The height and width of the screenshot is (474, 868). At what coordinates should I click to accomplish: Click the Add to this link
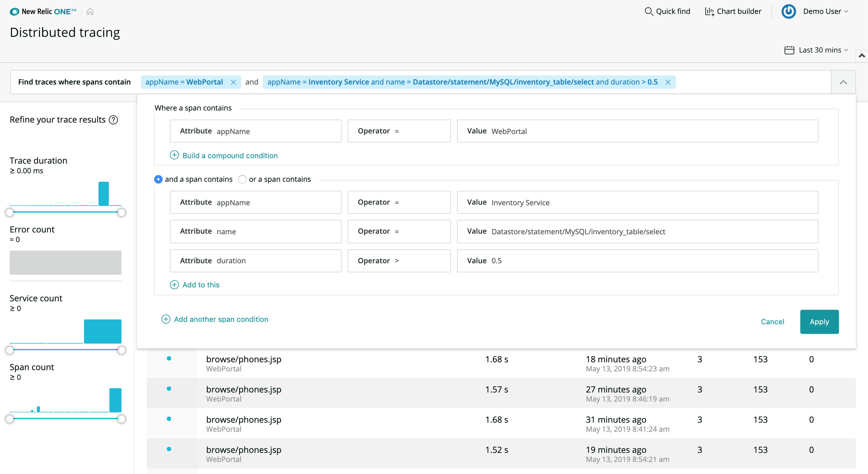click(x=201, y=285)
